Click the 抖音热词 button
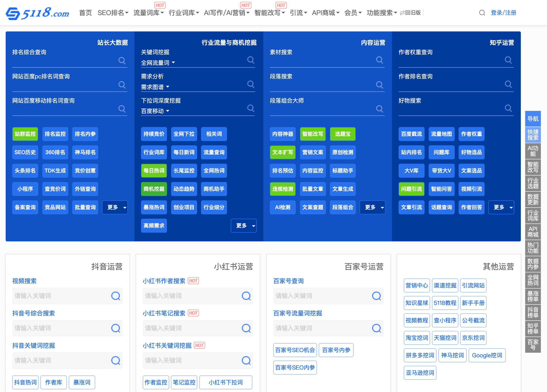Image resolution: width=547 pixels, height=392 pixels. (x=25, y=382)
